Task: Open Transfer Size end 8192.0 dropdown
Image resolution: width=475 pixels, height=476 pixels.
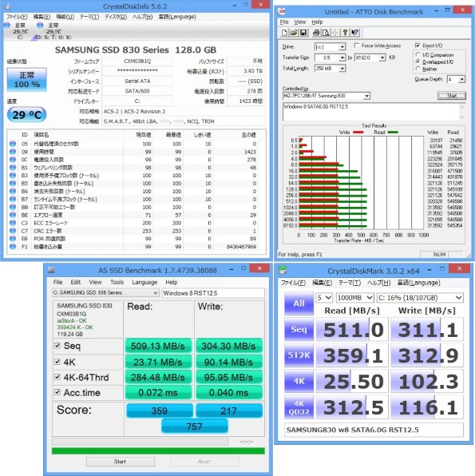Action: [x=382, y=58]
